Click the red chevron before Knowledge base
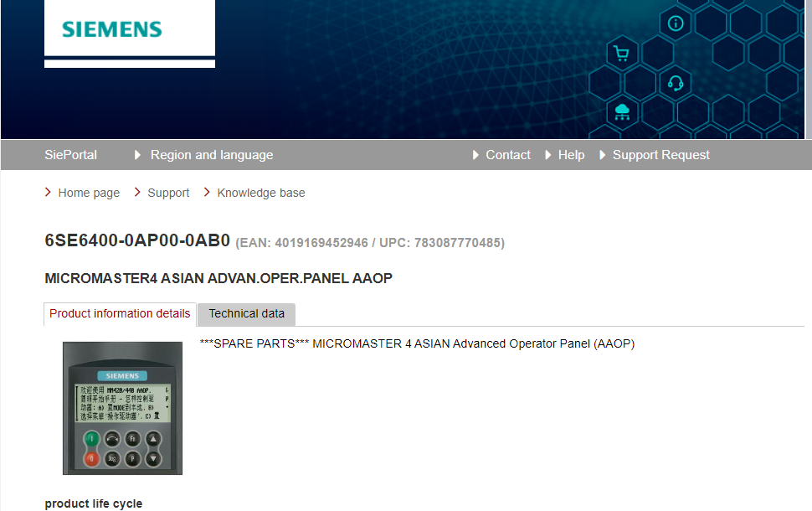The height and width of the screenshot is (511, 812). (x=207, y=193)
